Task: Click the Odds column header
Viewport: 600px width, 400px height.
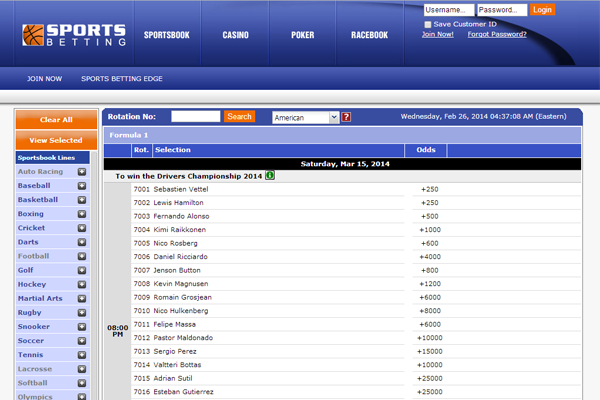Action: tap(426, 150)
